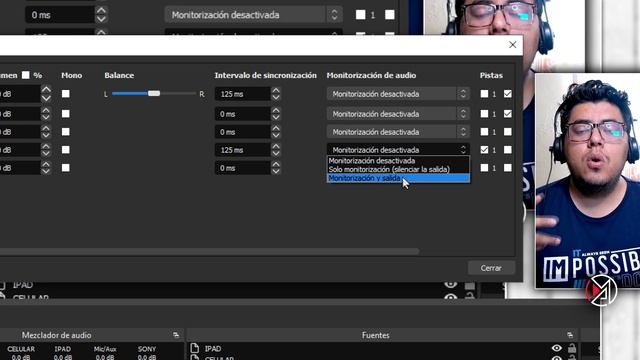
Task: Click the Cerrar button
Action: [x=491, y=268]
